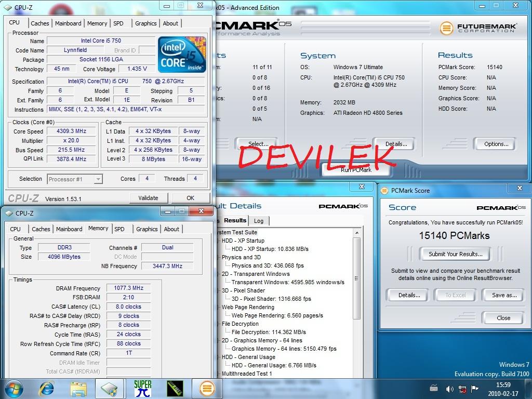Click the scroll up arrow in Result Details

[356, 233]
